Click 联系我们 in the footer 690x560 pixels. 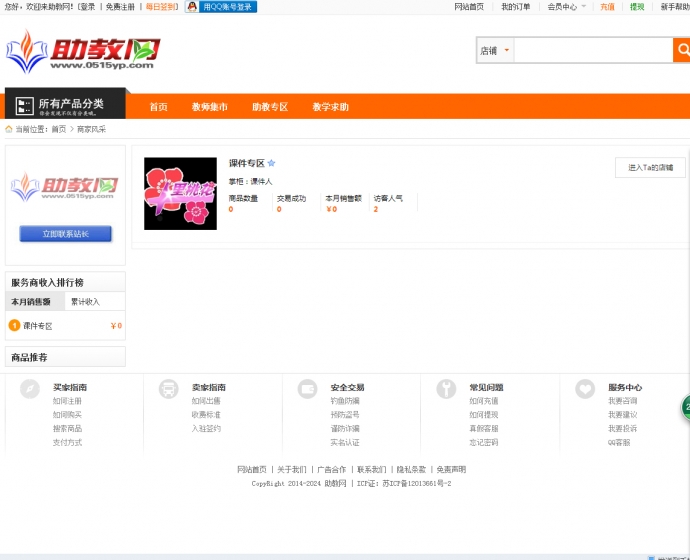tap(372, 470)
